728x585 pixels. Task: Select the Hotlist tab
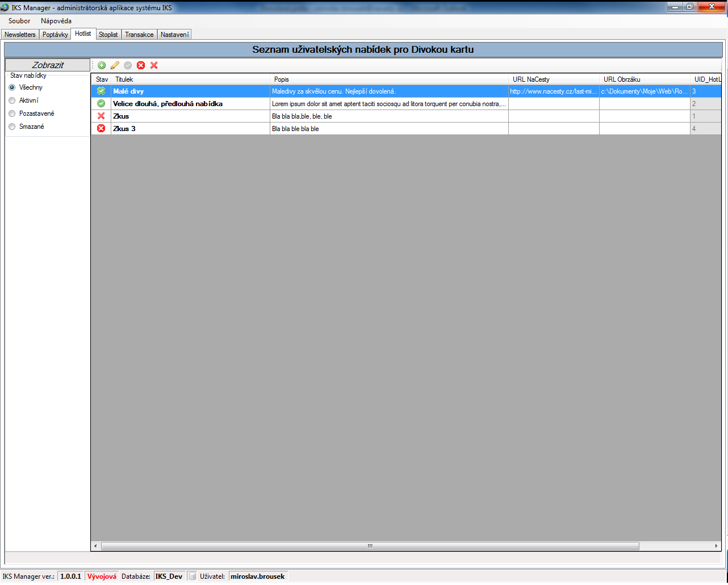click(x=83, y=33)
